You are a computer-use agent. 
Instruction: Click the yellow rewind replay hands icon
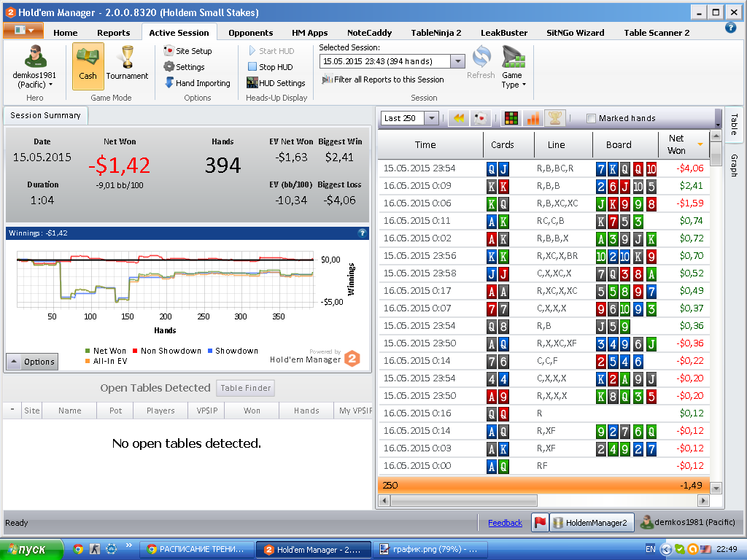click(x=459, y=118)
